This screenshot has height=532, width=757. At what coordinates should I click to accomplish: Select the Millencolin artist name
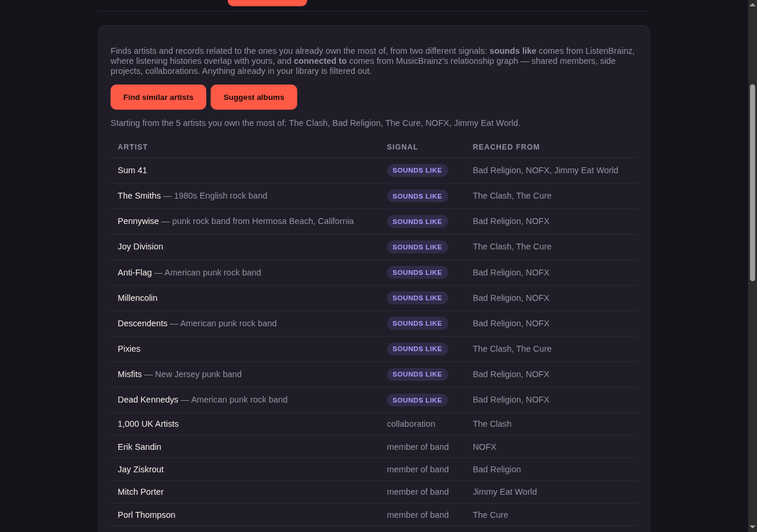point(137,298)
